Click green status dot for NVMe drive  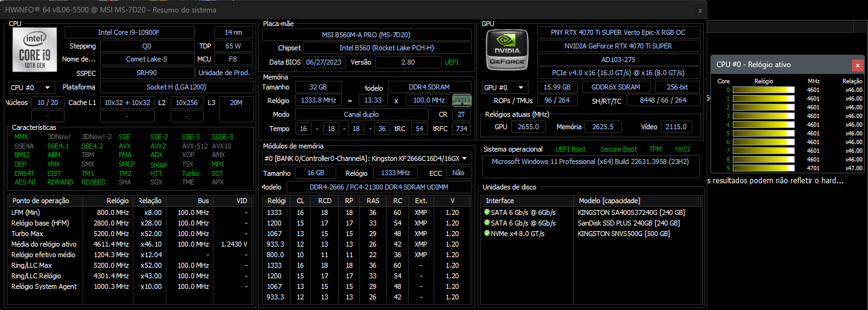487,234
